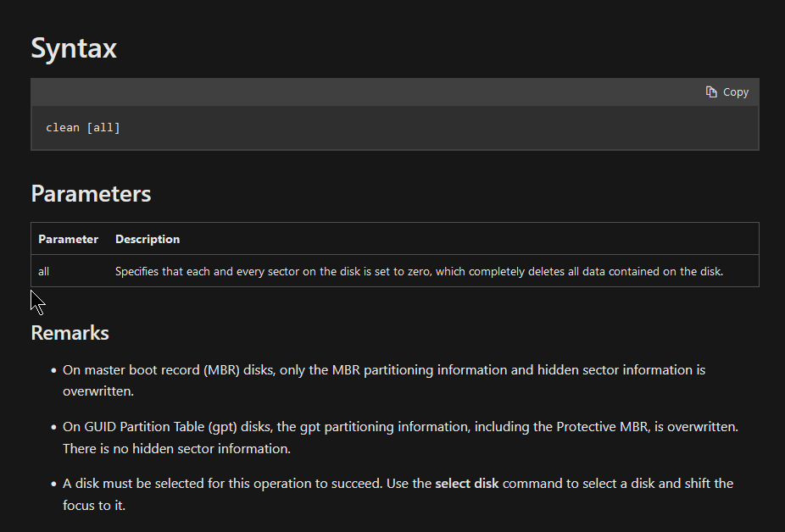Click the 'clean [all]' code text
The height and width of the screenshot is (532, 785).
click(x=83, y=128)
